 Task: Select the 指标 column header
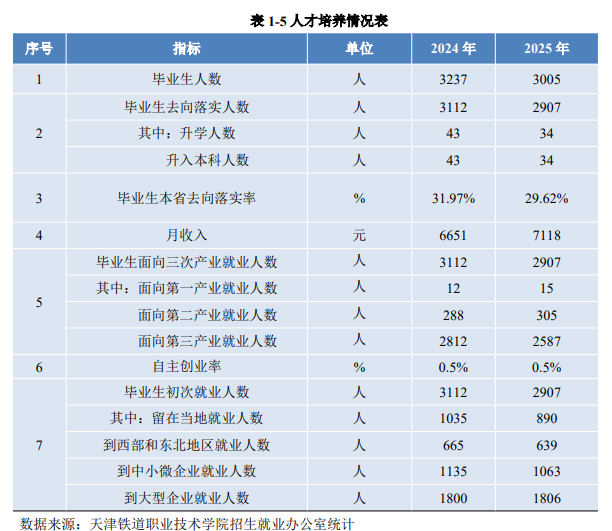187,48
